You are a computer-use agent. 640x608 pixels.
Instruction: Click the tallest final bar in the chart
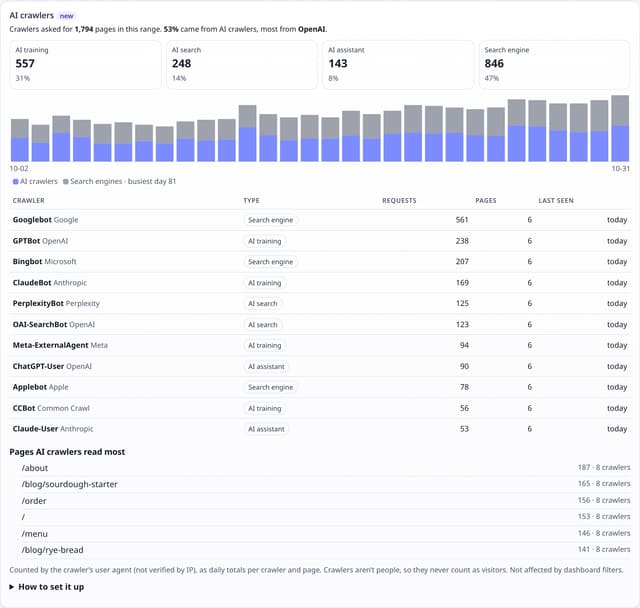[620, 129]
